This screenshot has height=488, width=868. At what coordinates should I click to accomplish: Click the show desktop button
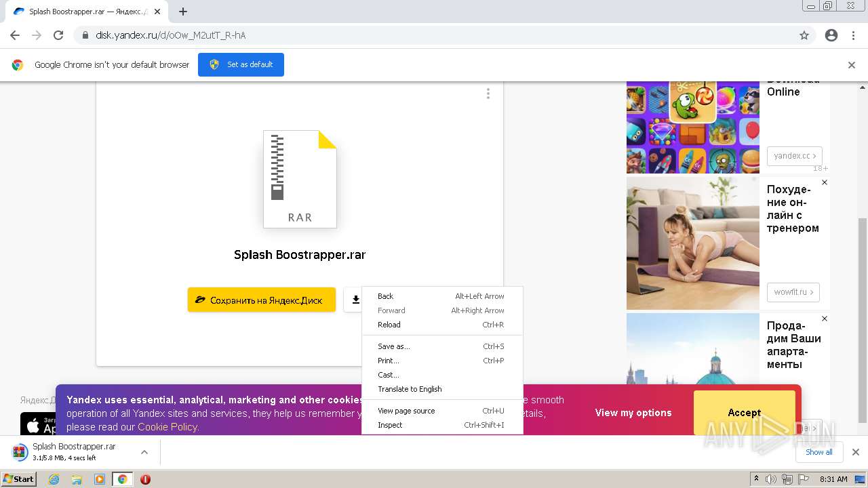[860, 479]
